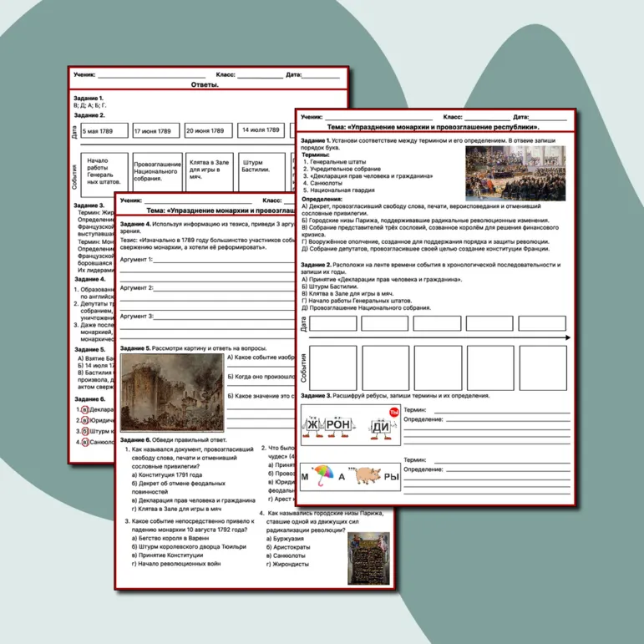Click the rainbow umbrella rebus picture
The width and height of the screenshot is (644, 644).
pos(323,475)
